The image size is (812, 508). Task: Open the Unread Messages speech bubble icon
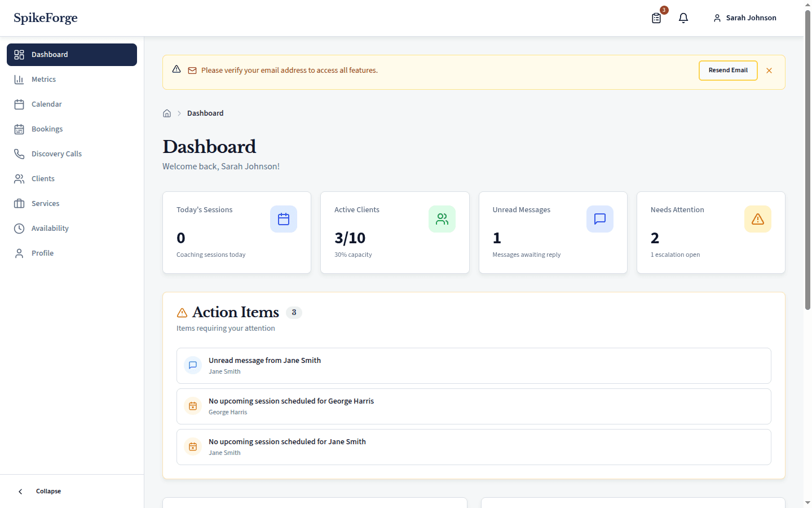click(x=599, y=219)
